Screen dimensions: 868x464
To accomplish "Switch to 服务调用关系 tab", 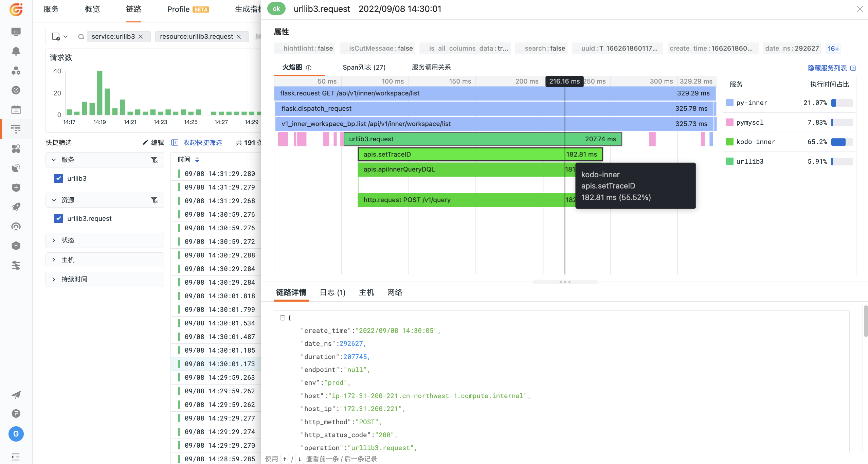I will tap(431, 67).
